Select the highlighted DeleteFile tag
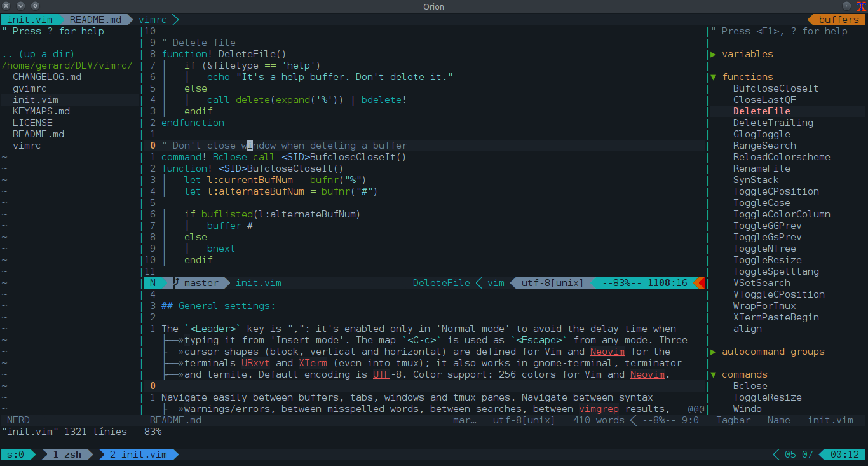The image size is (868, 466). [762, 111]
